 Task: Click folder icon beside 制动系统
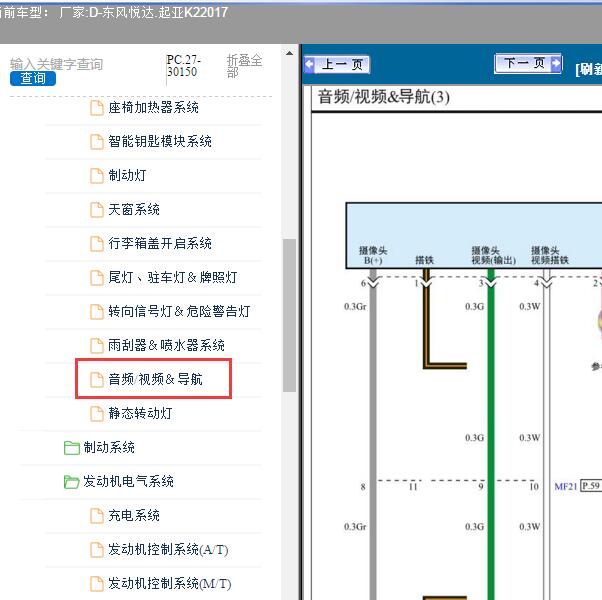(72, 448)
